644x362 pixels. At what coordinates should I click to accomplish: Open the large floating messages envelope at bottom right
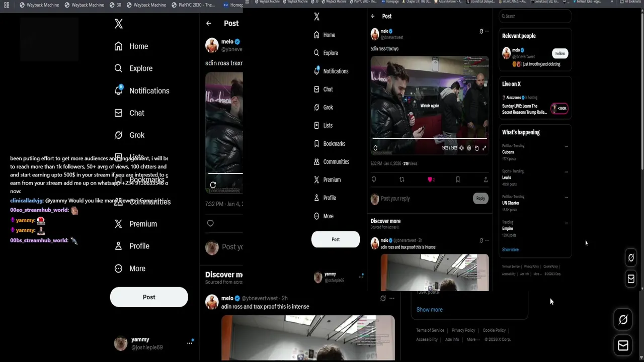623,345
